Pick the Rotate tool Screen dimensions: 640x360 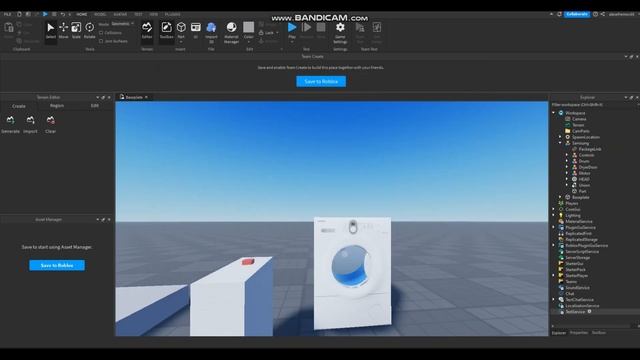89,30
